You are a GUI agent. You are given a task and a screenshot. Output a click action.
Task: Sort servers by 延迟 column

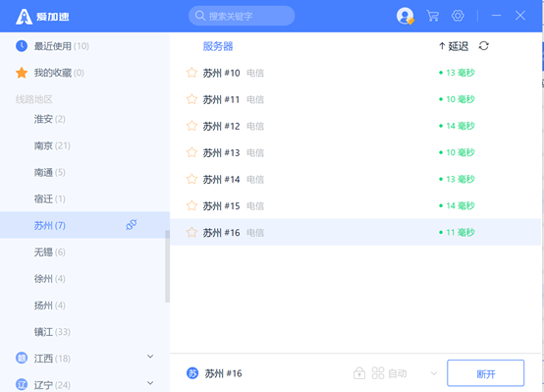tap(454, 46)
